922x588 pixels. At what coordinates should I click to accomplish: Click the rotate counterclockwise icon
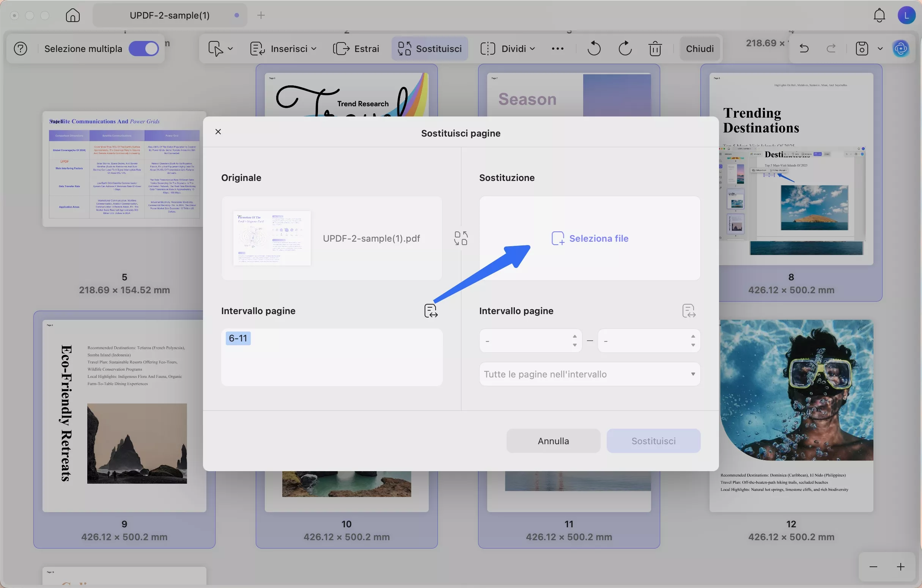click(594, 49)
